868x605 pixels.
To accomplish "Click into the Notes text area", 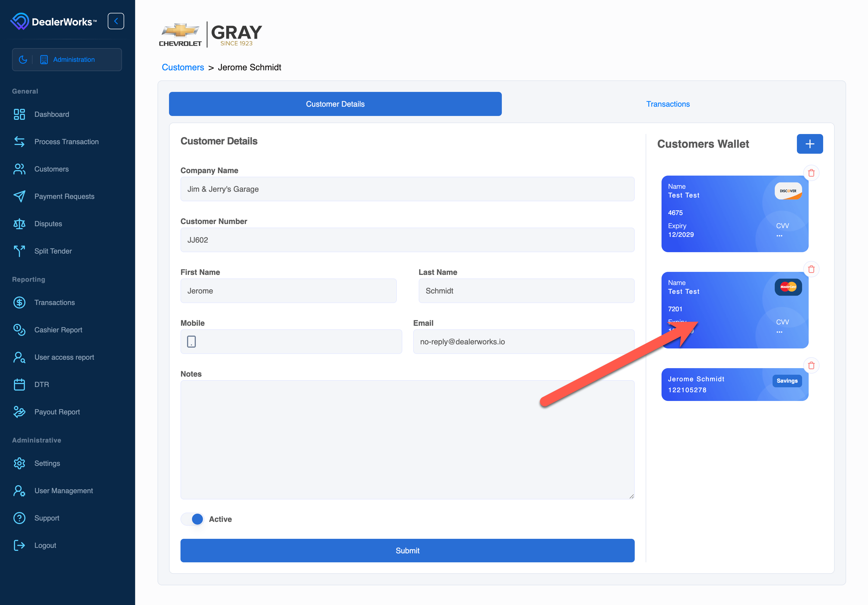I will (407, 439).
